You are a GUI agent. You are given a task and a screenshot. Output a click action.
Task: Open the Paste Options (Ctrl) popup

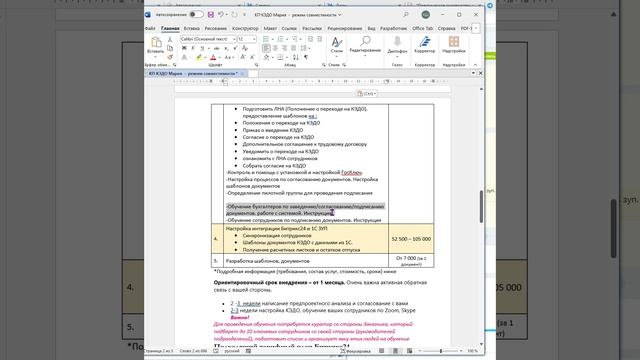[367, 93]
